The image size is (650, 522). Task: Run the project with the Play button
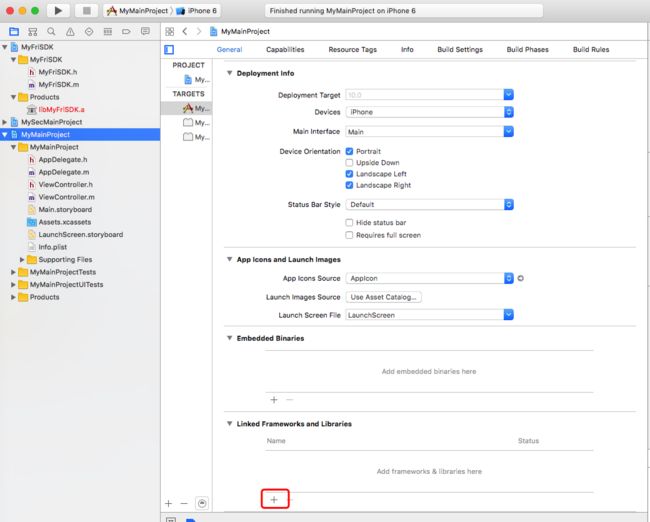[58, 10]
